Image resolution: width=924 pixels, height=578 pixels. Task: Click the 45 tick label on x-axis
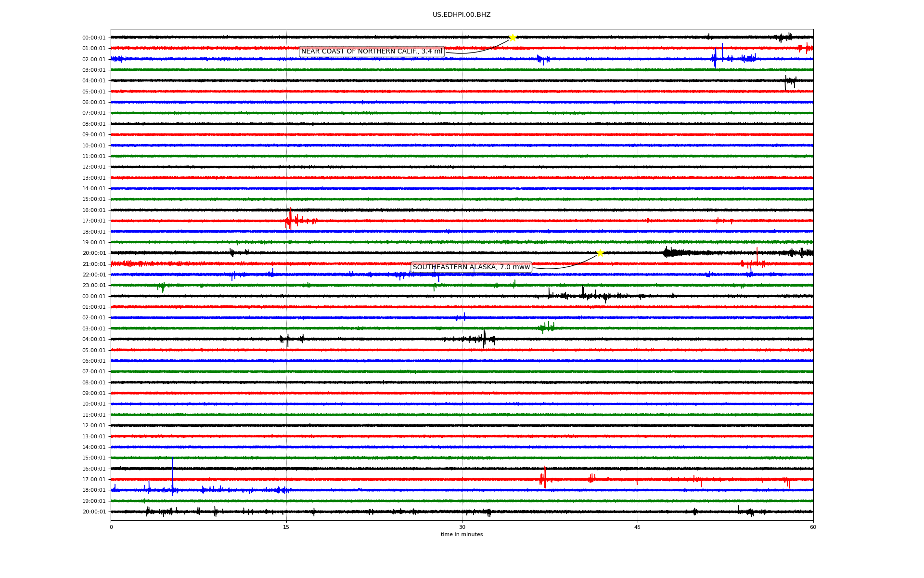[637, 527]
